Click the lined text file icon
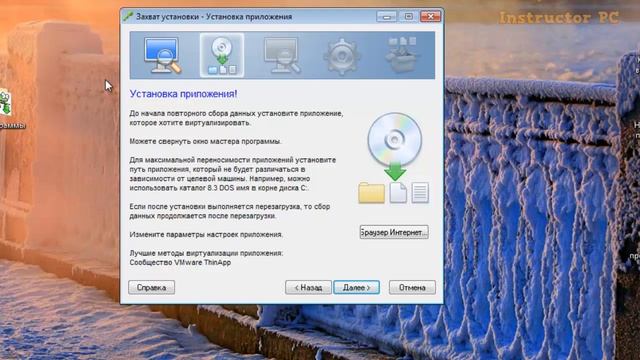 (420, 193)
